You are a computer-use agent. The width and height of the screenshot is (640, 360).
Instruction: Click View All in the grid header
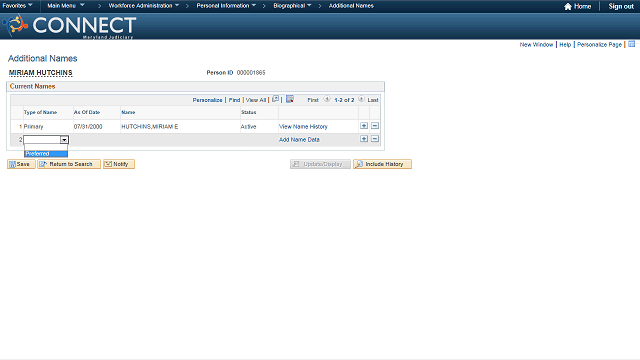(256, 100)
